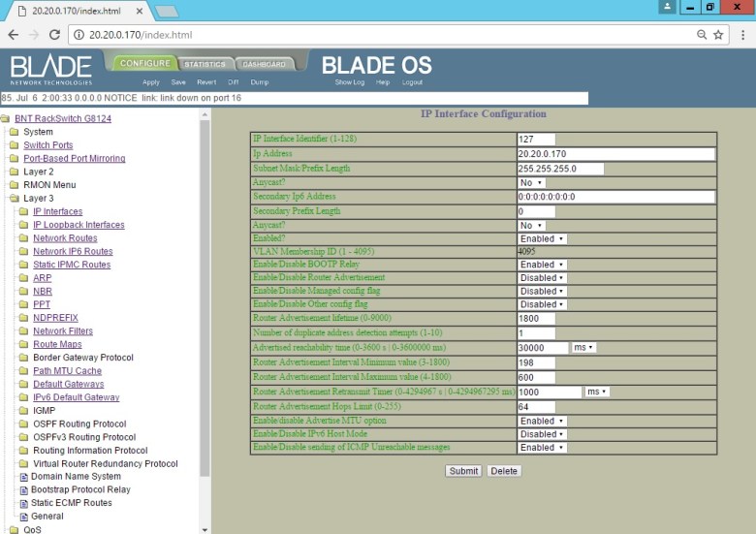Screen dimensions: 756x534
Task: Click Logout link
Action: click(x=412, y=82)
